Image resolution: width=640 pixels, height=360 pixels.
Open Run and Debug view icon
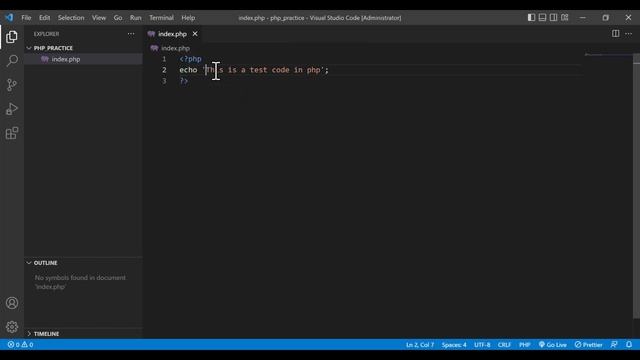(12, 109)
